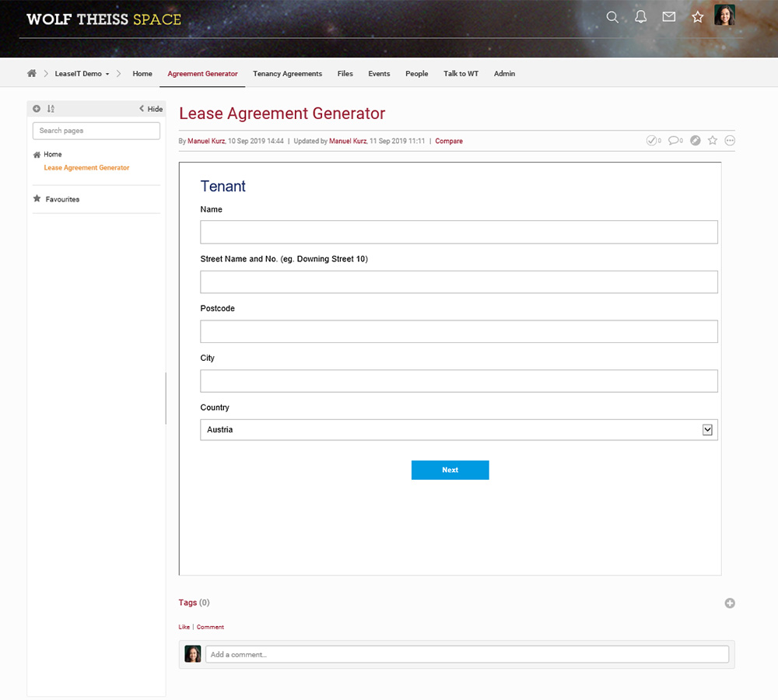Add new page with plus icon in sidebar
Image resolution: width=778 pixels, height=700 pixels.
point(37,109)
